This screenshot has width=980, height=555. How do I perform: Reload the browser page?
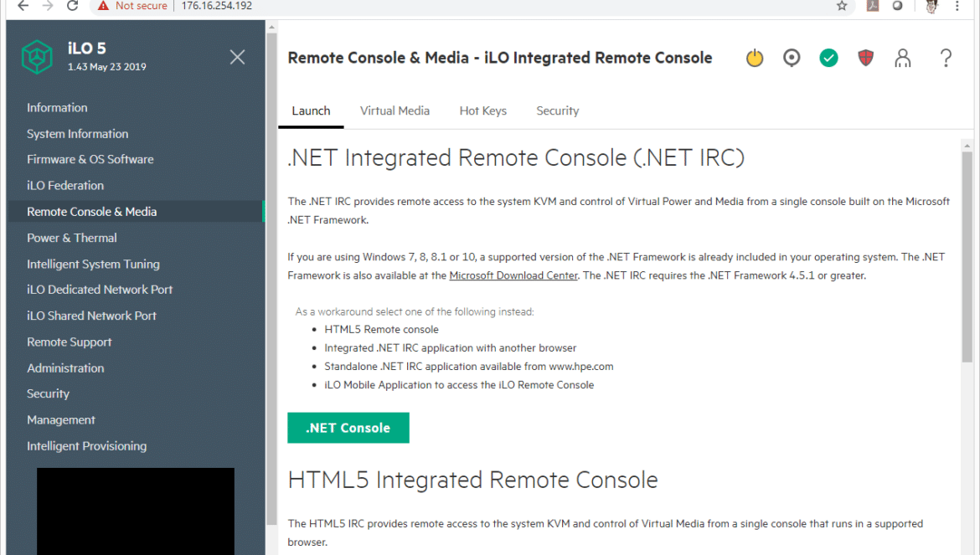point(73,6)
